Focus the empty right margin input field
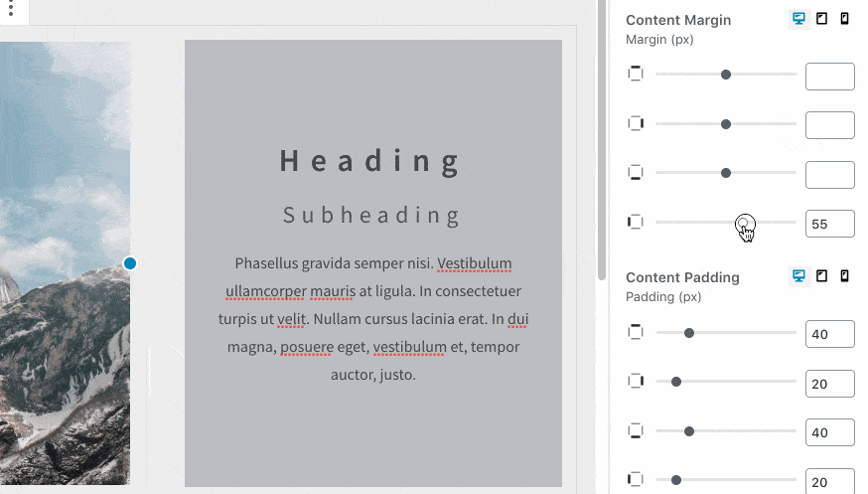Viewport: 868px width, 494px height. tap(830, 125)
